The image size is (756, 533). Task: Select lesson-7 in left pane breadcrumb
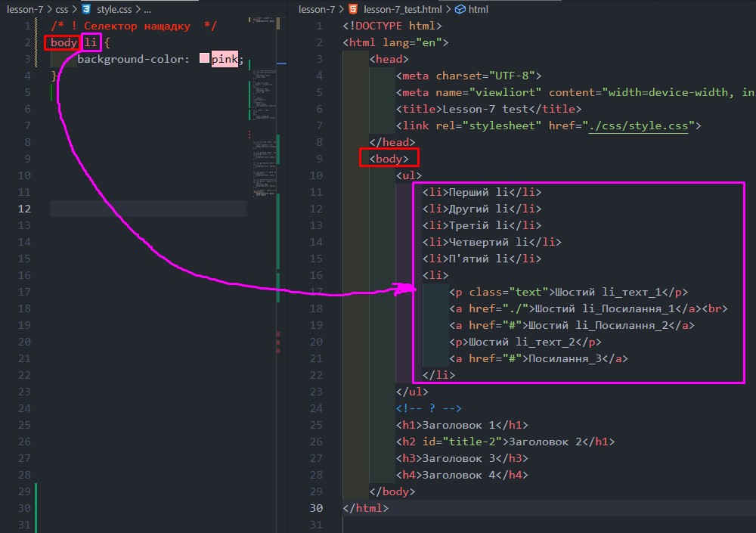[25, 9]
